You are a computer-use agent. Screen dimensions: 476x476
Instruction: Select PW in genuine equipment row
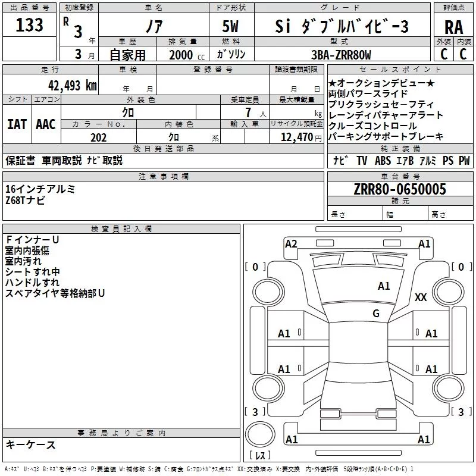click(x=464, y=160)
